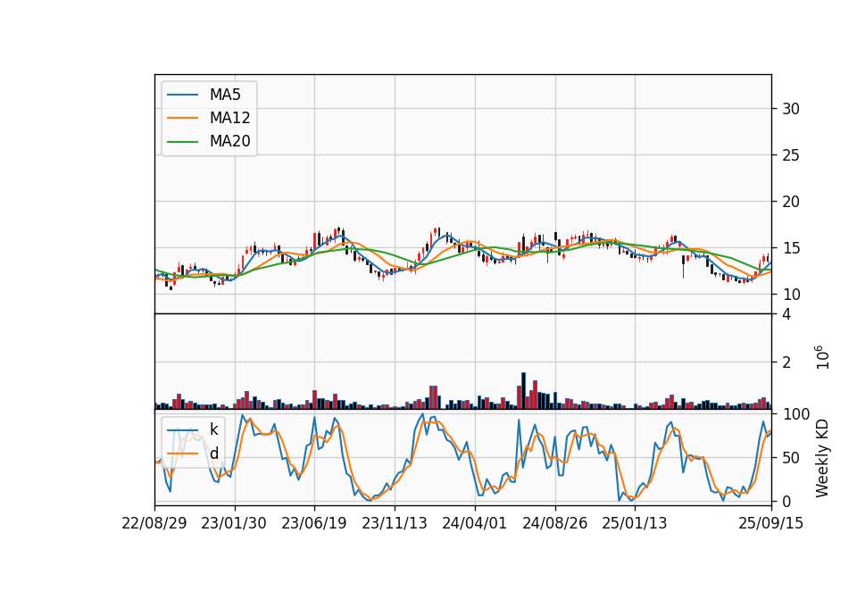Click the 23/11/13 date axis label
The width and height of the screenshot is (857, 616).
pyautogui.click(x=394, y=523)
